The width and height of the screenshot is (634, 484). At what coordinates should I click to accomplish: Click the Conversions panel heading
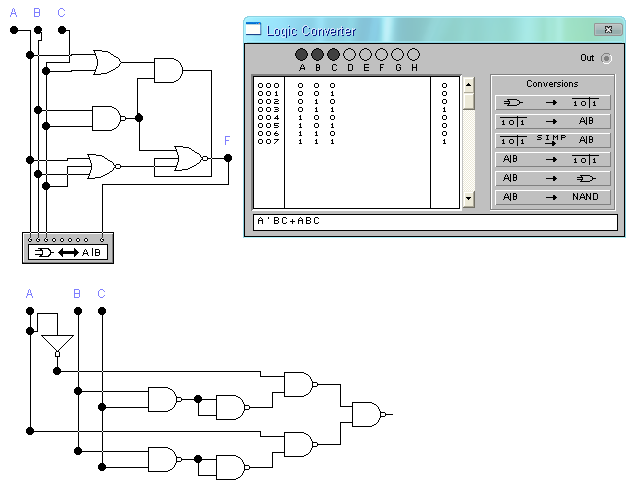552,84
